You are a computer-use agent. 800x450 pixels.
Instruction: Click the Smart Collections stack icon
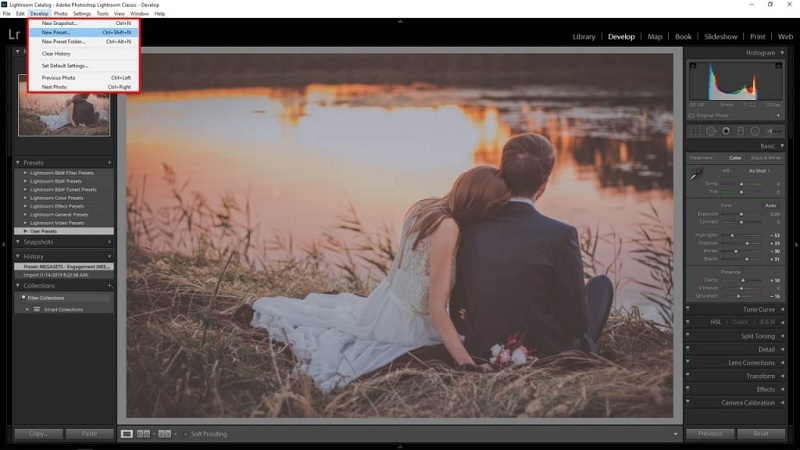[37, 309]
